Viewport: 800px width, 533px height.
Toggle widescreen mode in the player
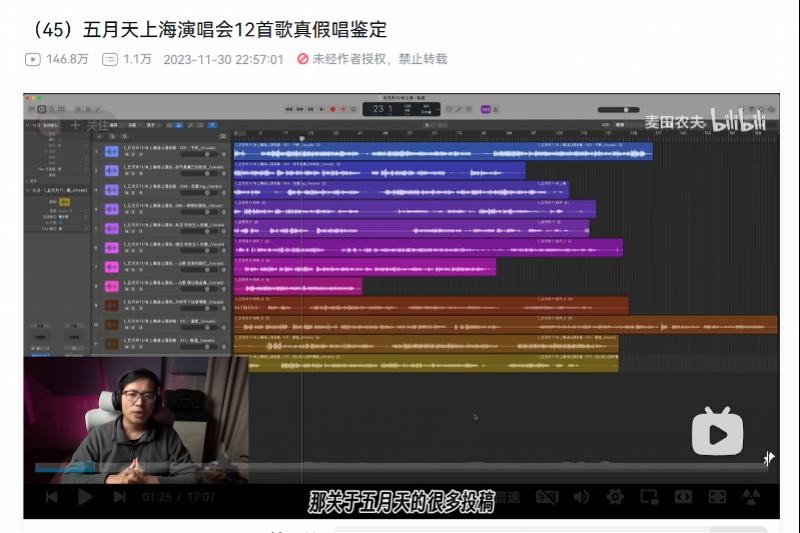pyautogui.click(x=683, y=497)
